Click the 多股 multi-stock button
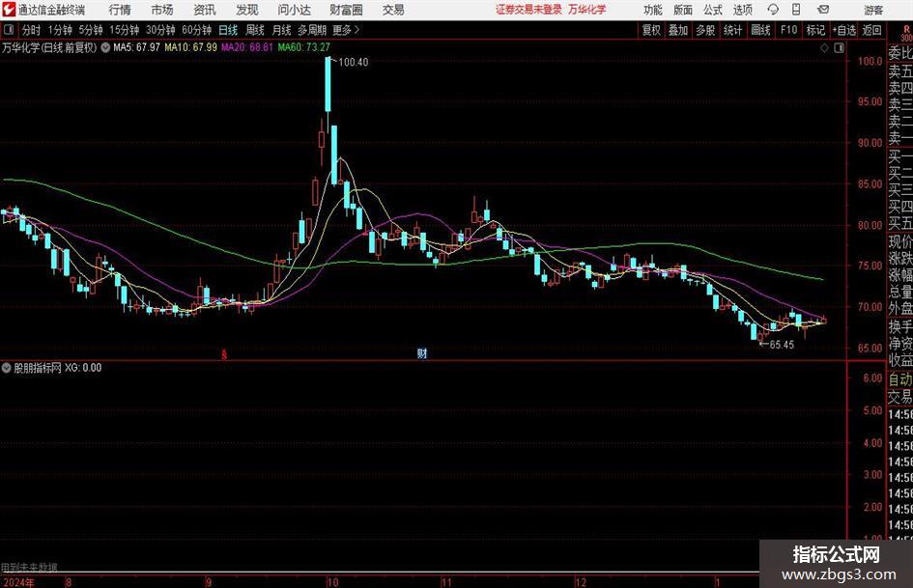 [705, 30]
